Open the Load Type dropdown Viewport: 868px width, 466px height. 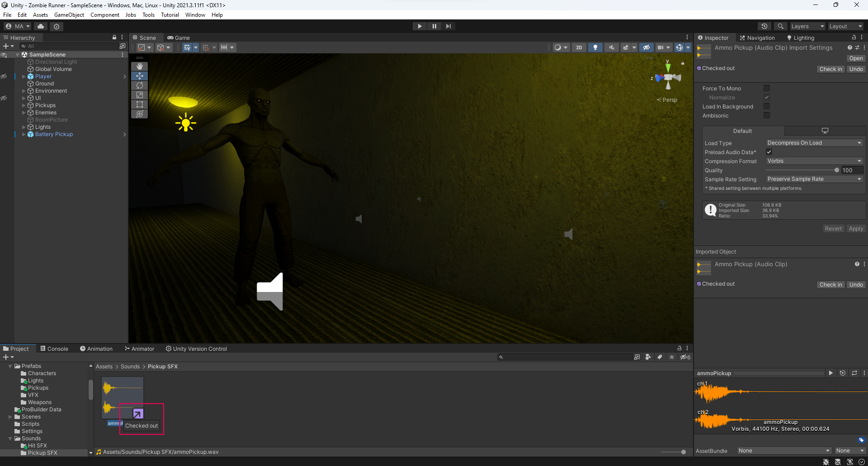pos(814,143)
